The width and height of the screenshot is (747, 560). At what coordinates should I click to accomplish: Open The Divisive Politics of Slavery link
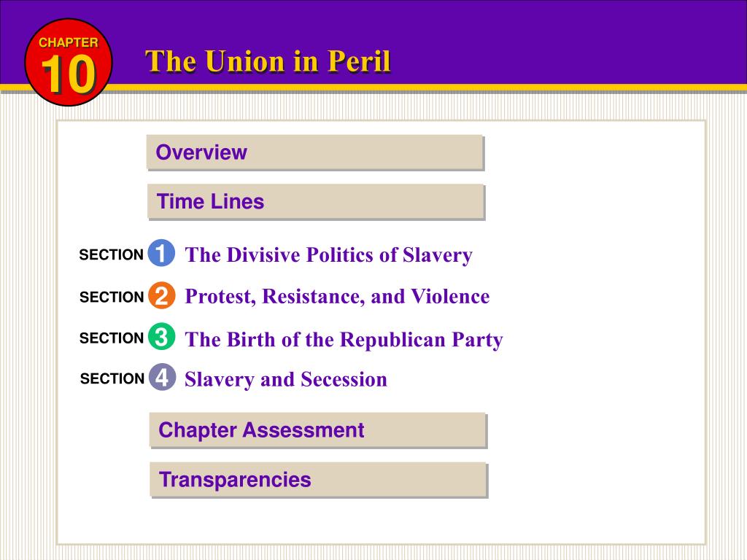[x=329, y=255]
